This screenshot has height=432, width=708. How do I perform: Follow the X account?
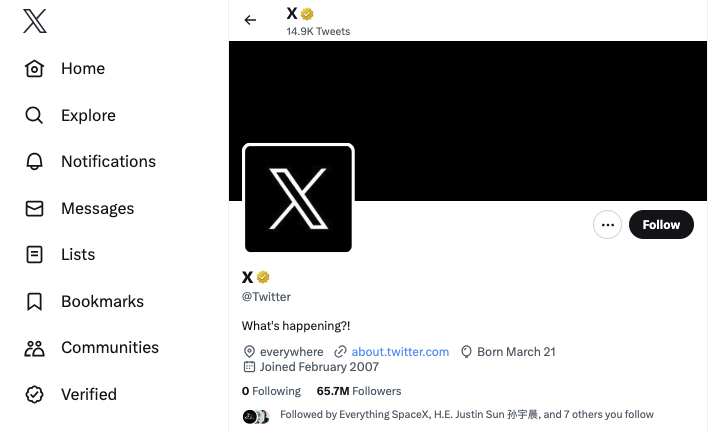[661, 225]
